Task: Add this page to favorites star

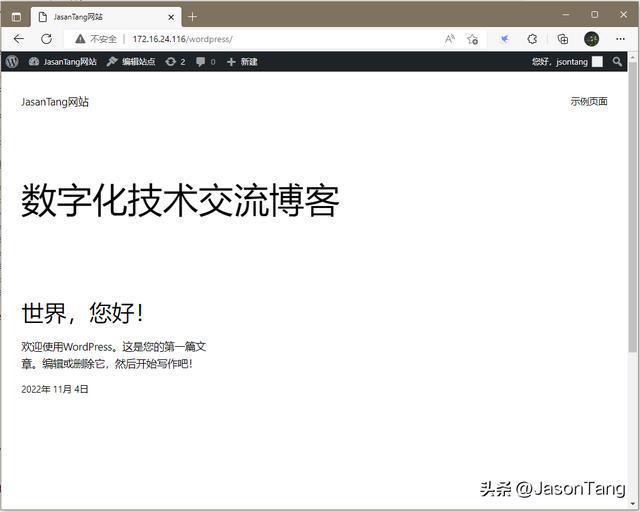Action: (x=472, y=39)
